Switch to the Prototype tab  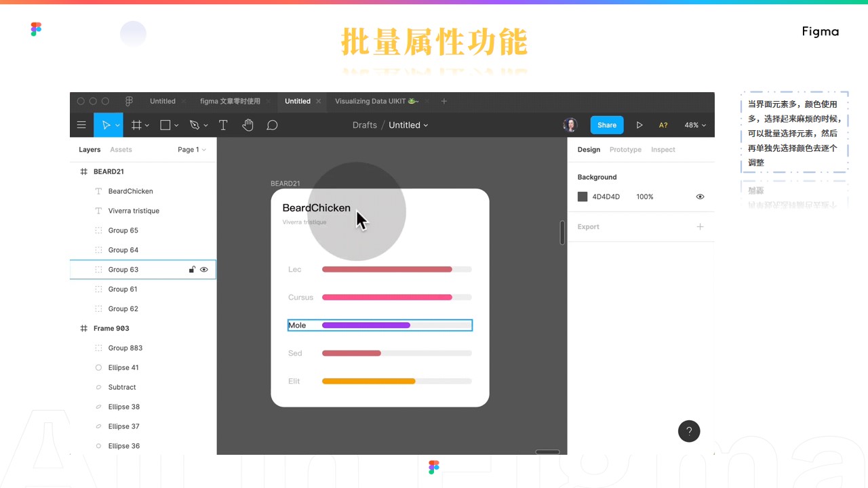pos(625,150)
